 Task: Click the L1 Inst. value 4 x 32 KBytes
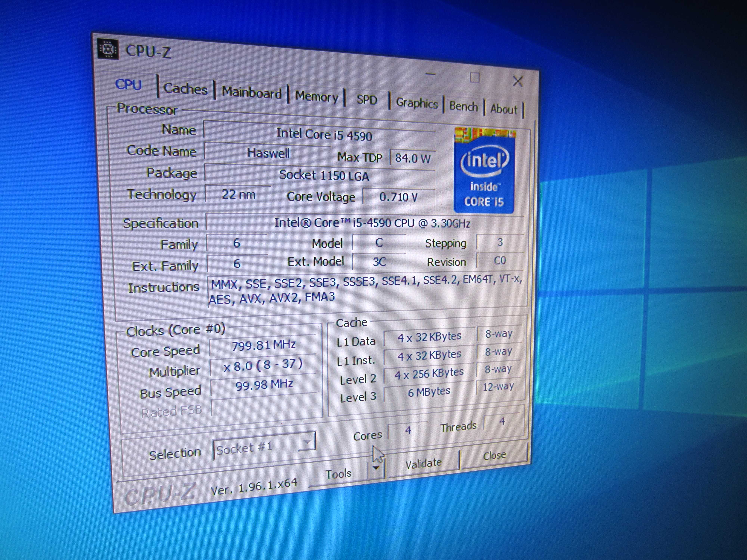(429, 355)
